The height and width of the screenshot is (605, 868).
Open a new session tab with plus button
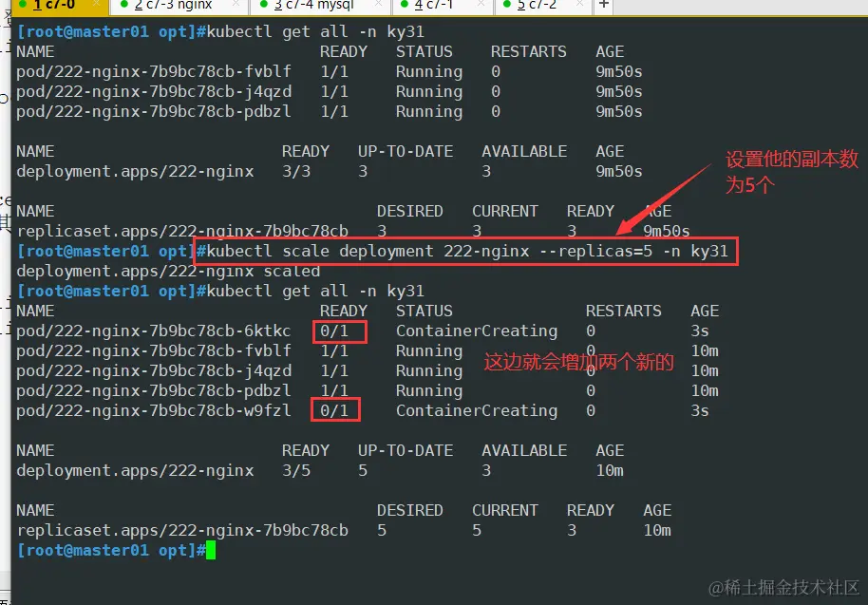(603, 6)
